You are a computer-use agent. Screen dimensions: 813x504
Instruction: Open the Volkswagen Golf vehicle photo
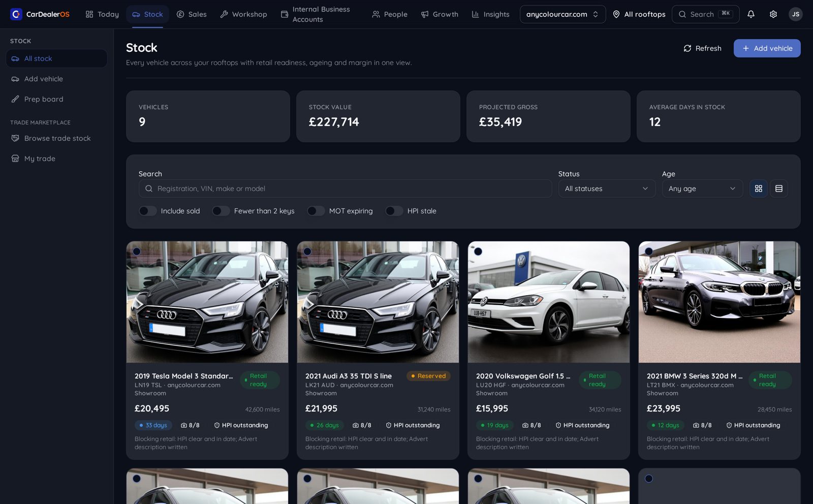(549, 302)
